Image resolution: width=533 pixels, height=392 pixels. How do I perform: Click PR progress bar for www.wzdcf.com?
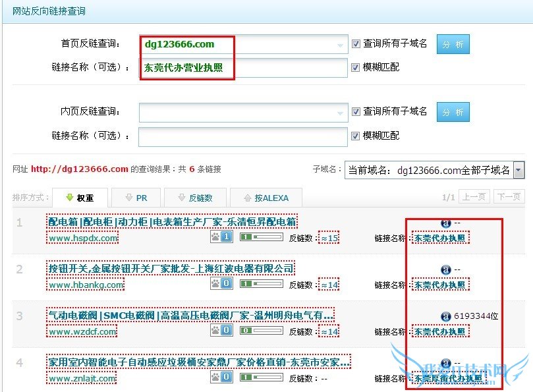(x=262, y=330)
